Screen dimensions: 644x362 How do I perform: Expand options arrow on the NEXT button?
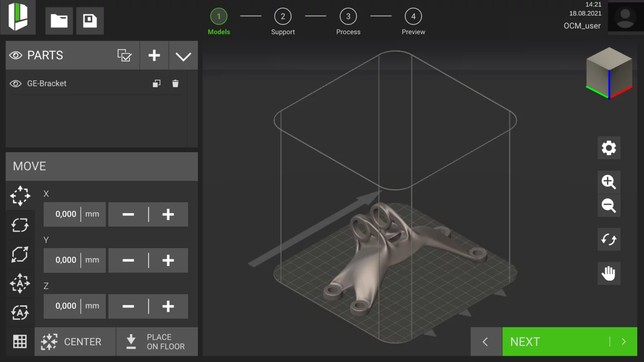pos(623,341)
